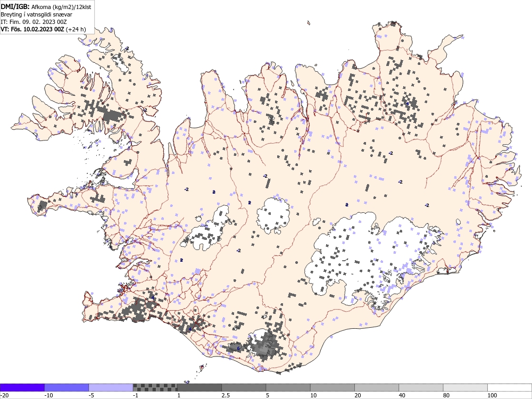Click the "1" legend scale label
Viewport: 532px width, 399px height.
point(179,395)
